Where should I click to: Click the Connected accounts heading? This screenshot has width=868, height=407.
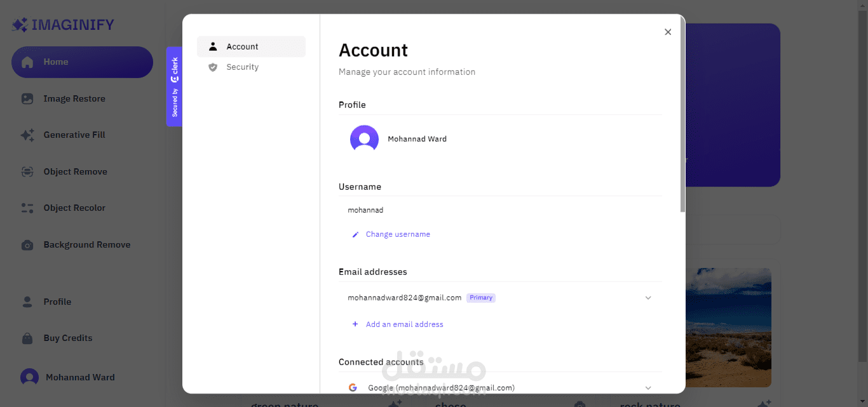381,362
